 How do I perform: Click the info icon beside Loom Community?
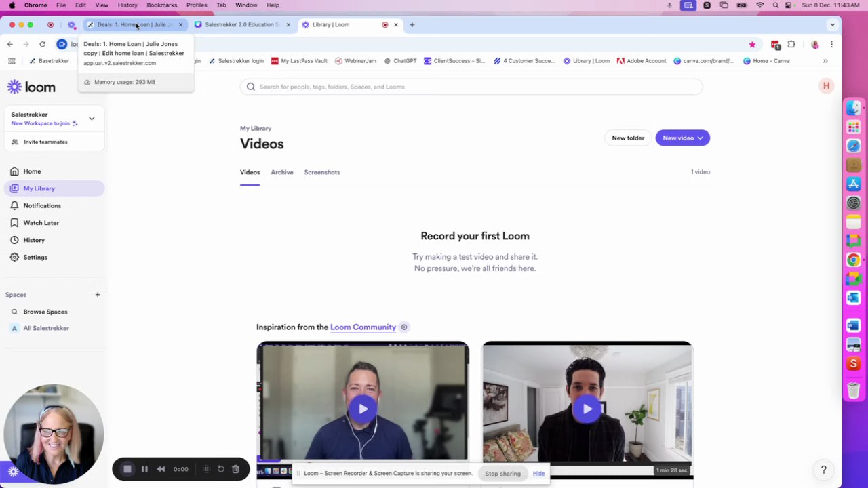(404, 327)
